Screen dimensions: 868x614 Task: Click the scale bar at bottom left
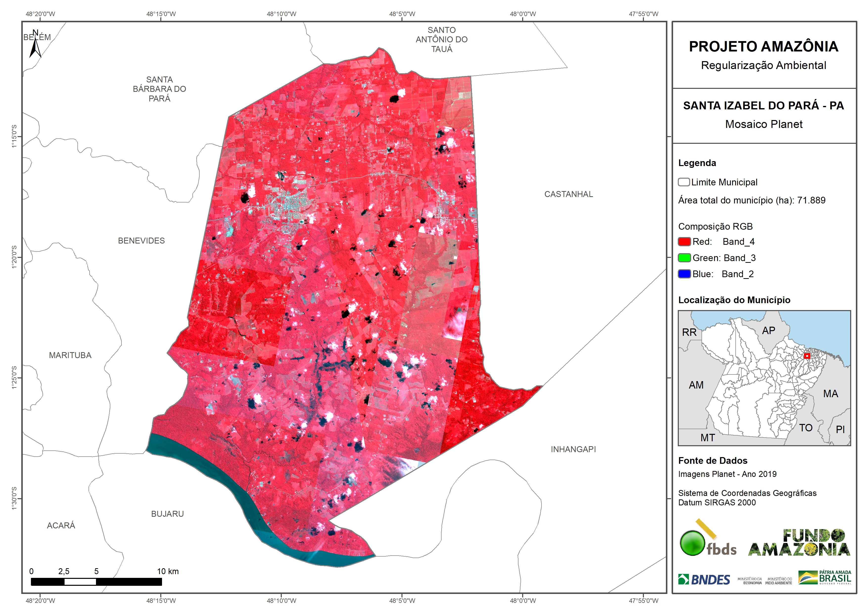[96, 582]
